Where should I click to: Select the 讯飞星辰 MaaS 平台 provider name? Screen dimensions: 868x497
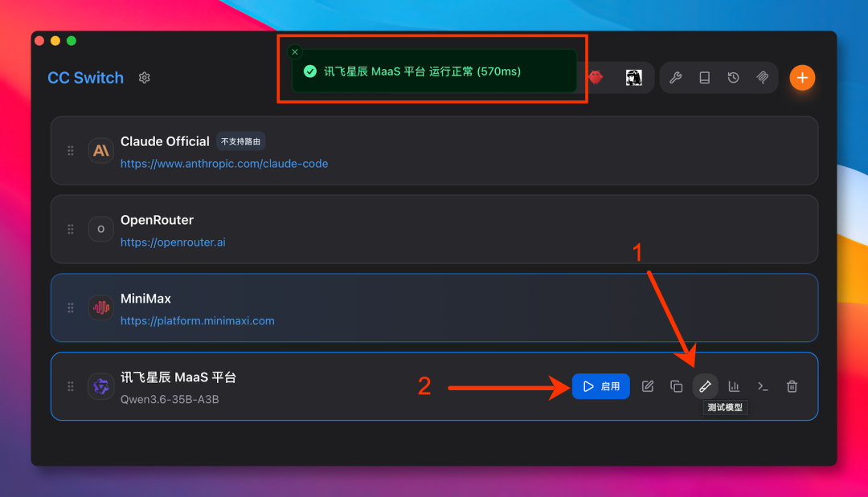178,377
